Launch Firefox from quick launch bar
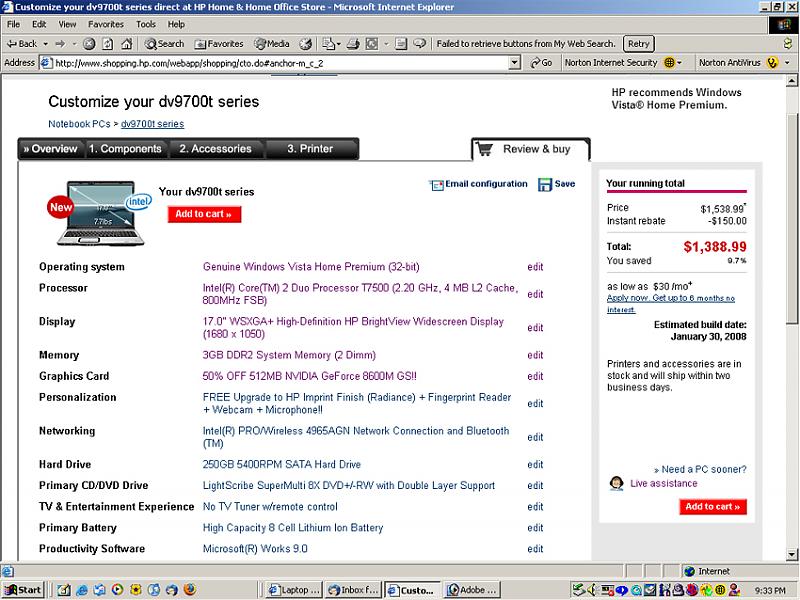The height and width of the screenshot is (600, 800). pyautogui.click(x=190, y=590)
